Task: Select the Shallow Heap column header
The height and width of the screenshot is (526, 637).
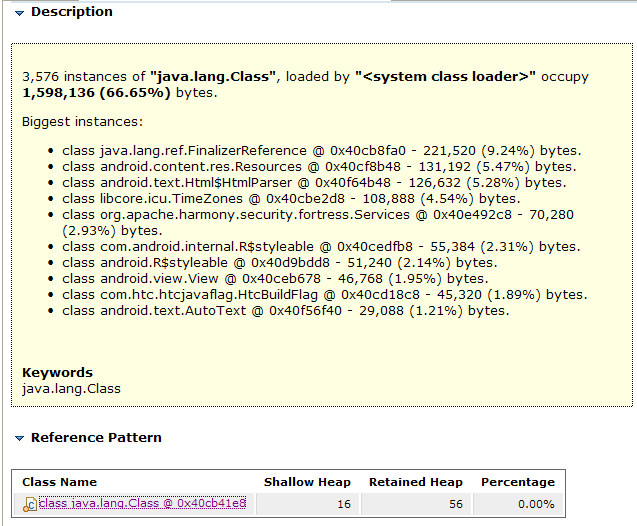Action: pos(307,482)
